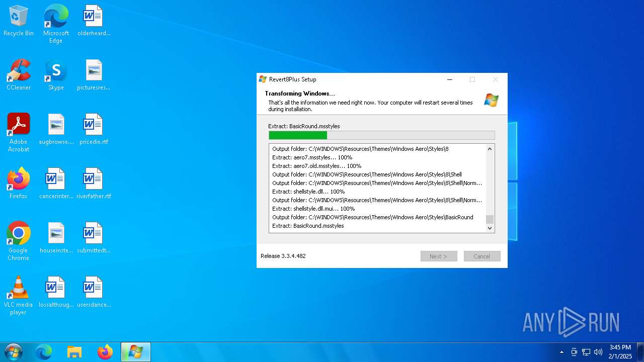Select the lossalthoug Word document icon
The height and width of the screenshot is (362, 644).
pos(56,293)
